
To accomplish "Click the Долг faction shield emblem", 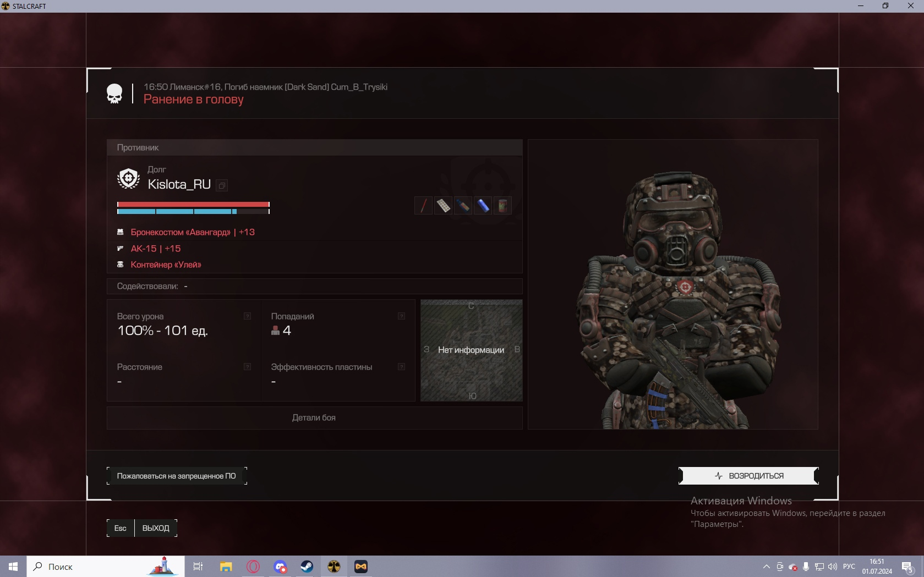I will tap(129, 178).
